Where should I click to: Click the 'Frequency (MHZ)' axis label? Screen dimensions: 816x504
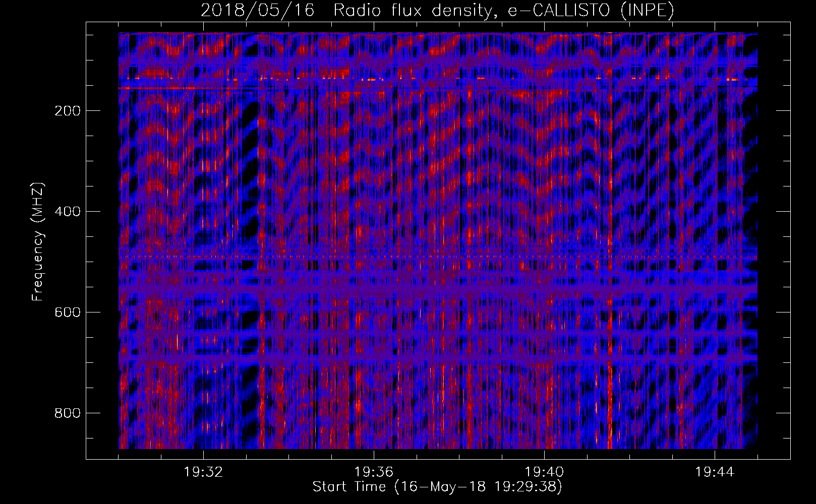click(x=38, y=242)
